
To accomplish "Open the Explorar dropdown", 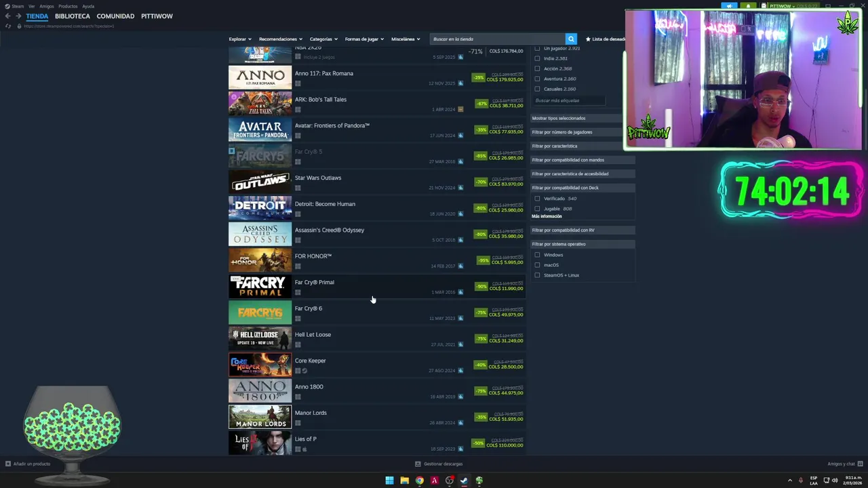I will 240,39.
